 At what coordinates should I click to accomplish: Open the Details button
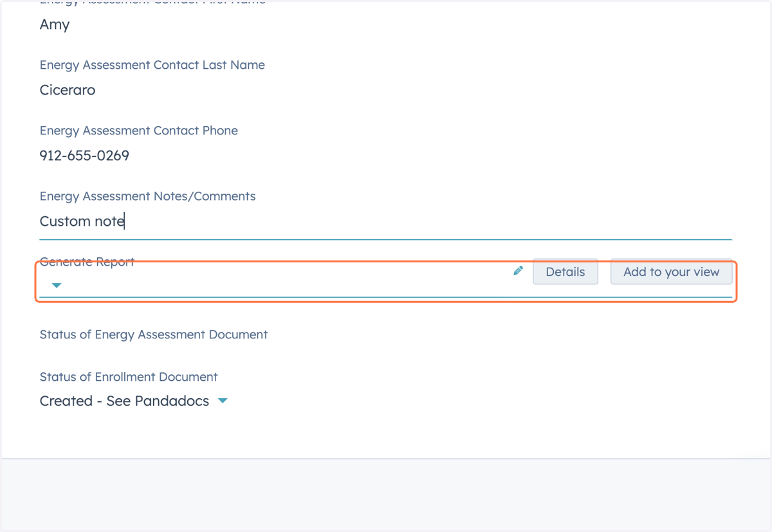(x=565, y=271)
